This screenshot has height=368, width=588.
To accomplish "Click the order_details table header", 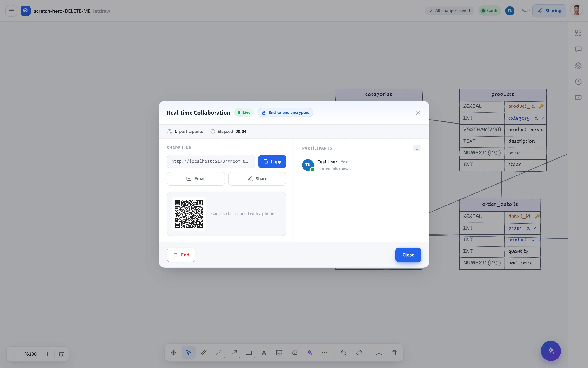I will (x=500, y=205).
